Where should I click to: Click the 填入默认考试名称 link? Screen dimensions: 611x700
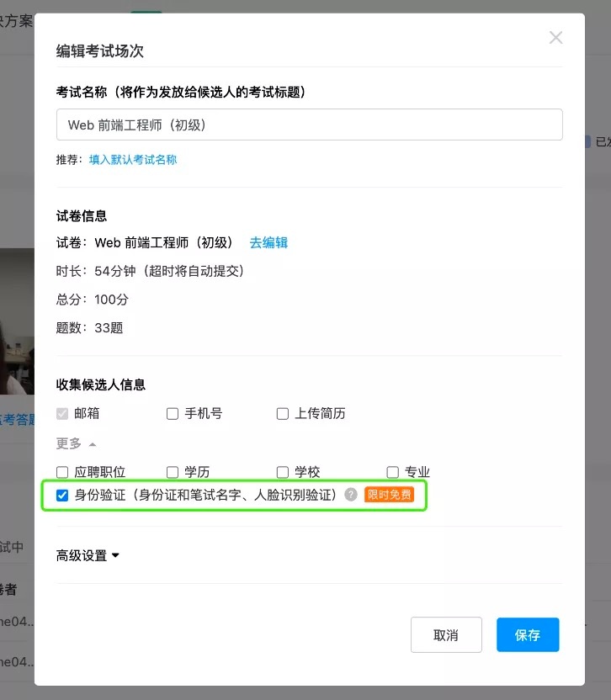point(133,159)
